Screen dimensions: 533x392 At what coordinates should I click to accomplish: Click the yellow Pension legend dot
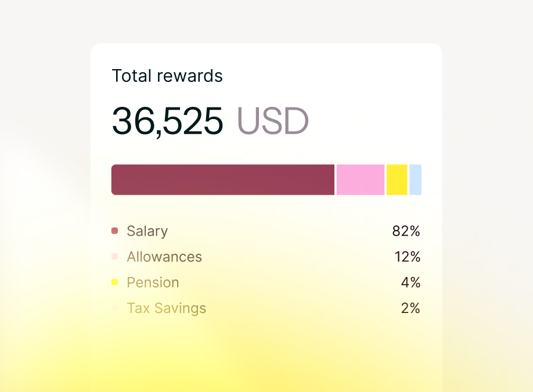tap(114, 282)
